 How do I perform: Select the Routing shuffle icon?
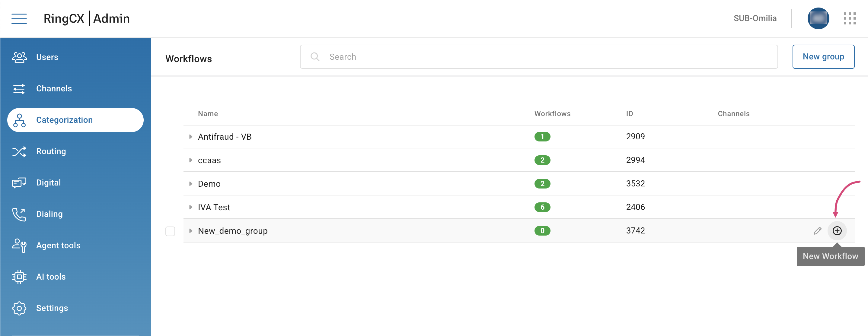pos(19,151)
